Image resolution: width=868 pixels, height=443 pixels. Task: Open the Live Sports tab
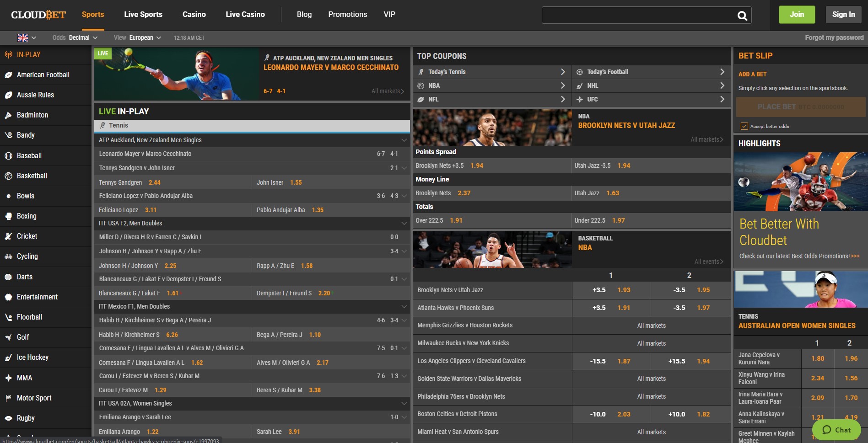tap(143, 15)
